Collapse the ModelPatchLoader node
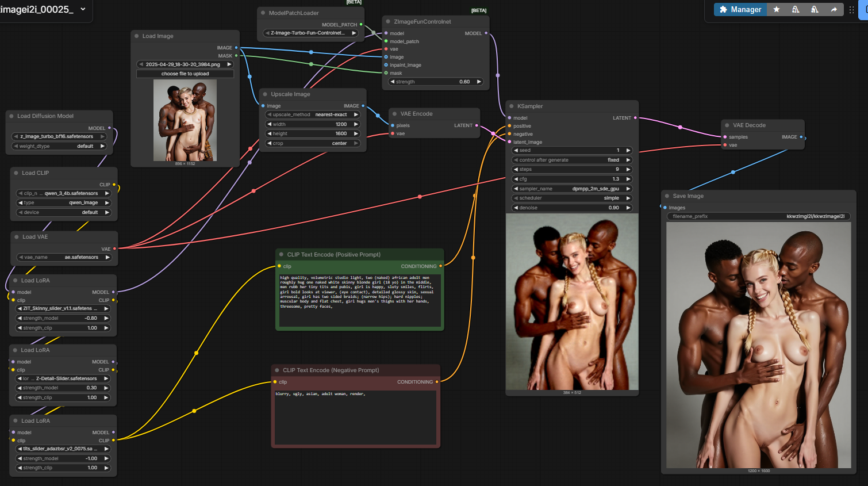Image resolution: width=868 pixels, height=486 pixels. tap(263, 13)
